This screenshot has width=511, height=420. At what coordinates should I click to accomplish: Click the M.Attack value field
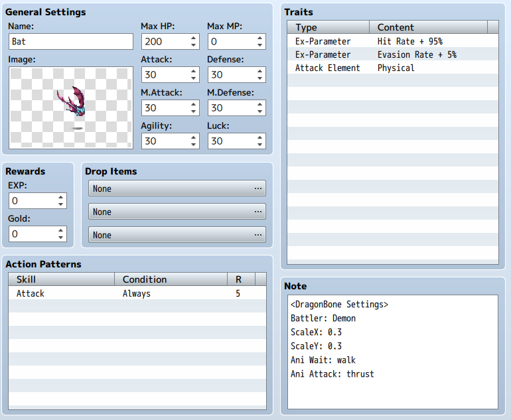165,108
